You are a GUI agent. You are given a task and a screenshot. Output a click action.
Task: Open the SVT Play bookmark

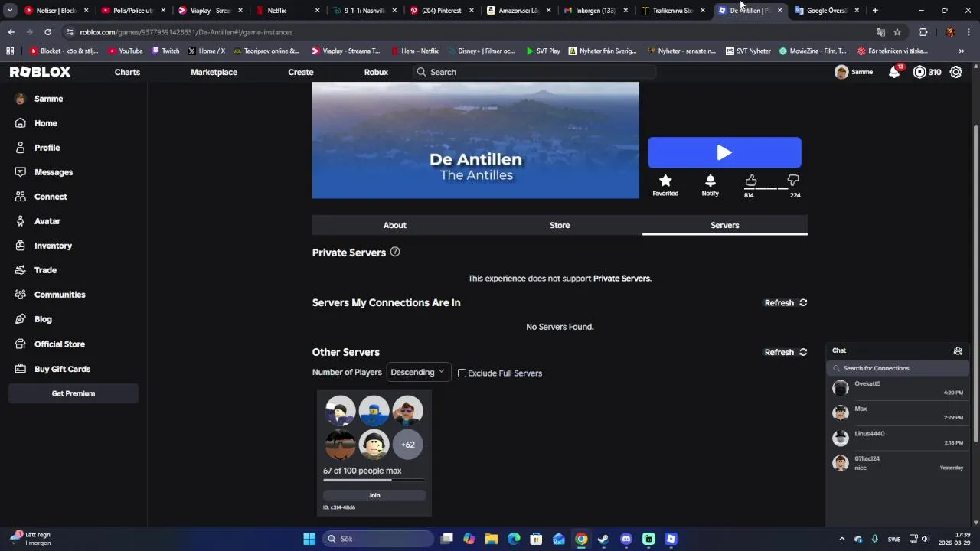543,51
